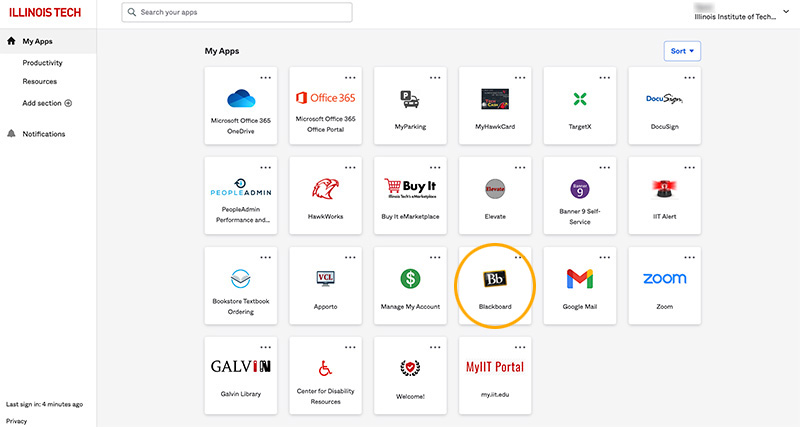Open Notifications in the sidebar
Viewport: 800px width, 427px height.
pyautogui.click(x=43, y=134)
